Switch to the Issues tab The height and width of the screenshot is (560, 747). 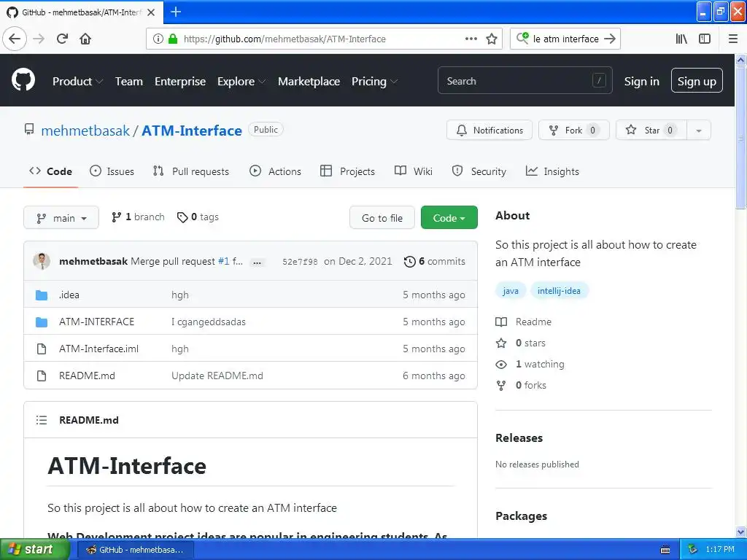tap(112, 171)
